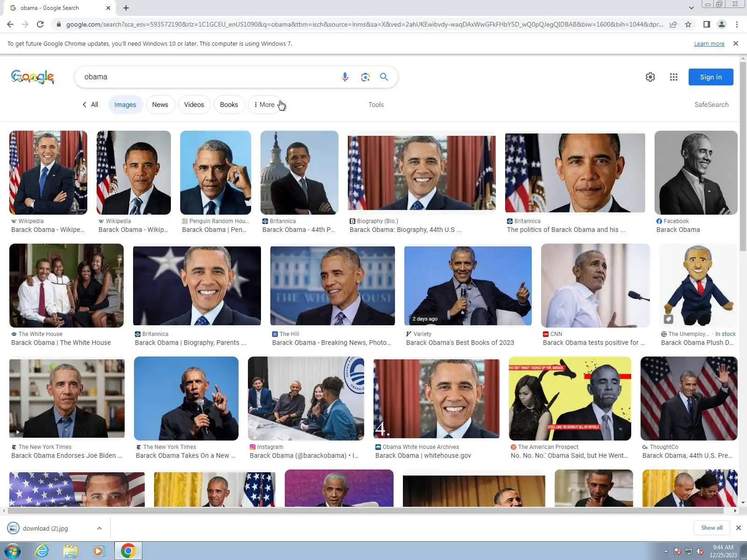Open The Hill Breaking News image
This screenshot has height=560, width=747.
pos(332,286)
